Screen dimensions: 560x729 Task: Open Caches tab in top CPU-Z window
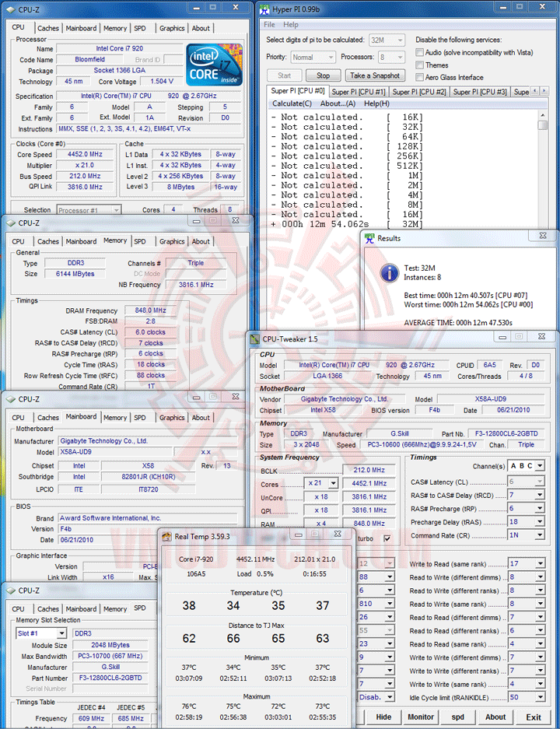(48, 28)
